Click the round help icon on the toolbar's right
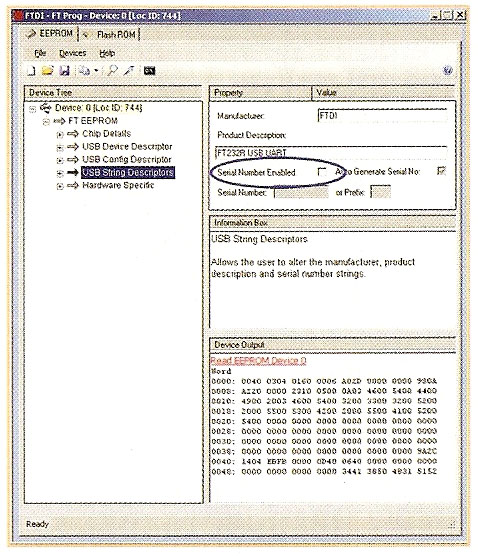478x556 pixels. 448,70
